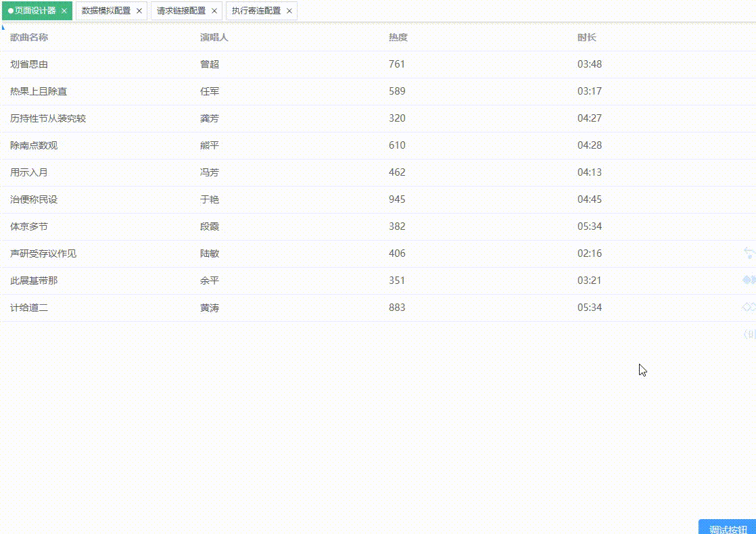This screenshot has width=756, height=534.
Task: Click the 歌曲名称 column header
Action: coord(29,38)
